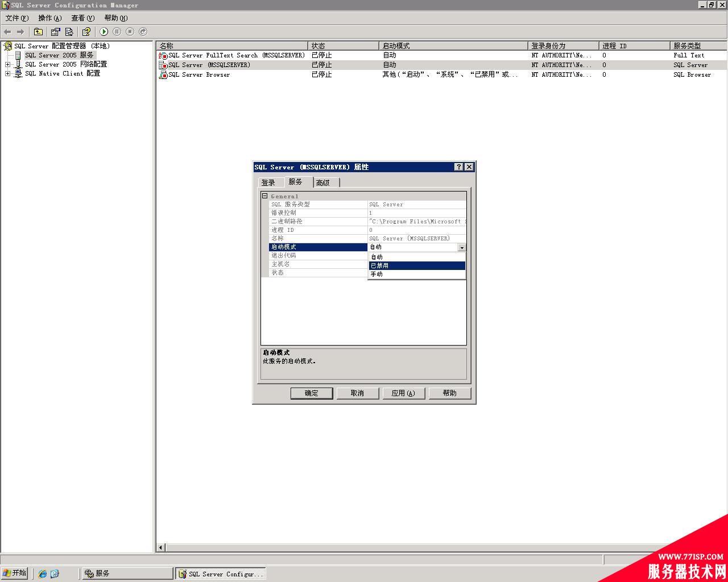Sort by 登录身份为 column header

pos(564,45)
